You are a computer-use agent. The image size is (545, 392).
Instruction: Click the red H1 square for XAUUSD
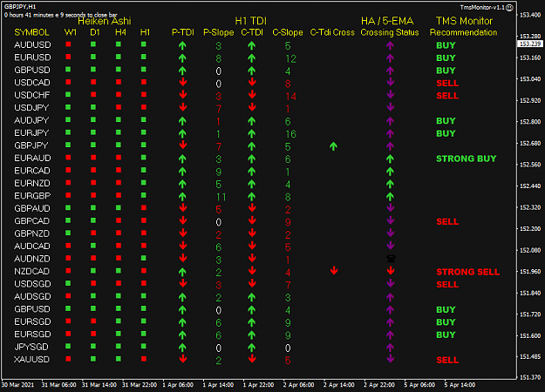point(144,359)
